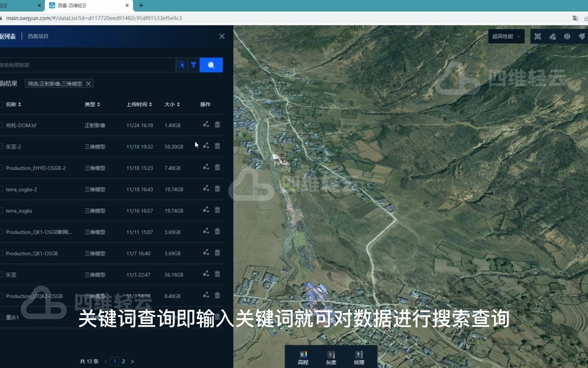Check the Production_QK1-OSGB断网 row checkbox
Screen dimensions: 588x368
[1, 232]
